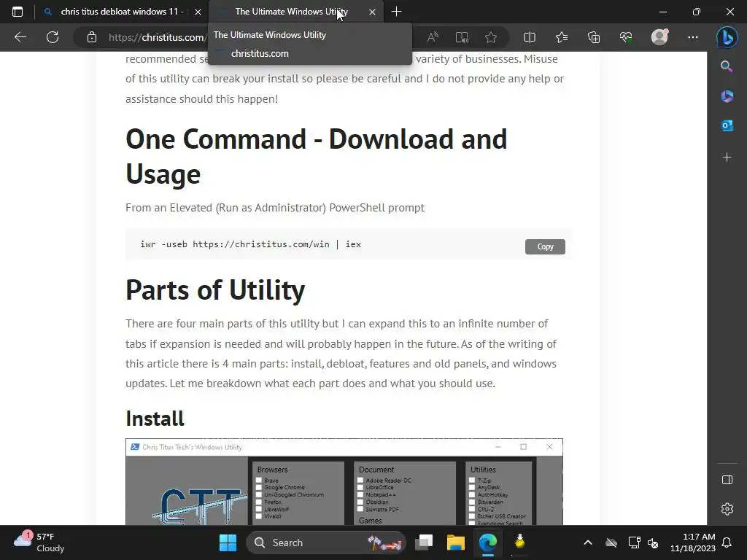Launch Bing Chat from the toolbar
The width and height of the screenshot is (747, 560).
point(727,37)
